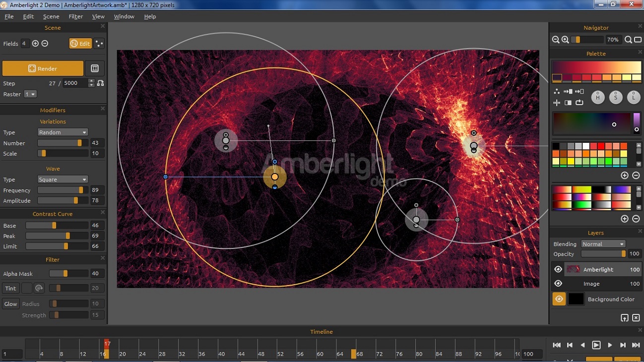Toggle the Glow filter
644x362 pixels.
[10, 304]
